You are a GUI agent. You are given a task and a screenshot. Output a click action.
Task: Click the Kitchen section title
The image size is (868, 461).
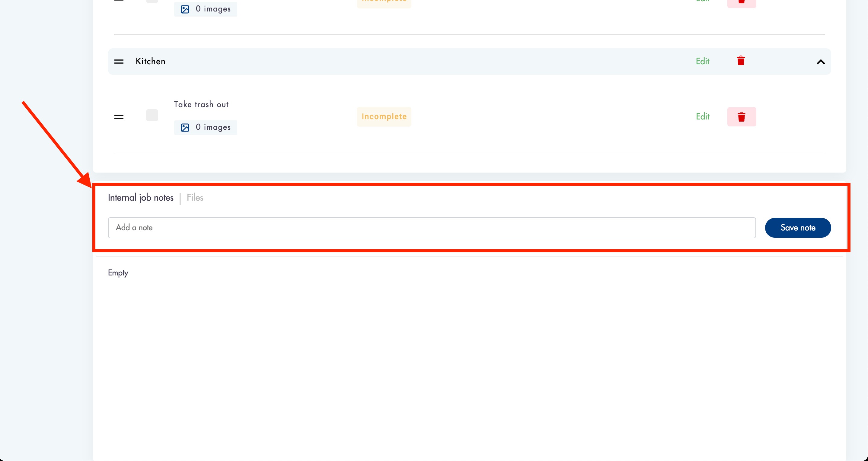click(150, 61)
